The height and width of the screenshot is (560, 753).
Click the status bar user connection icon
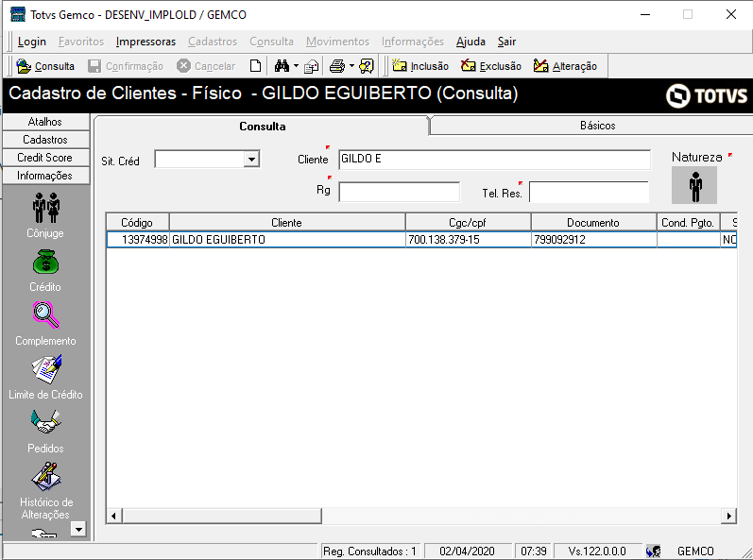(x=654, y=551)
